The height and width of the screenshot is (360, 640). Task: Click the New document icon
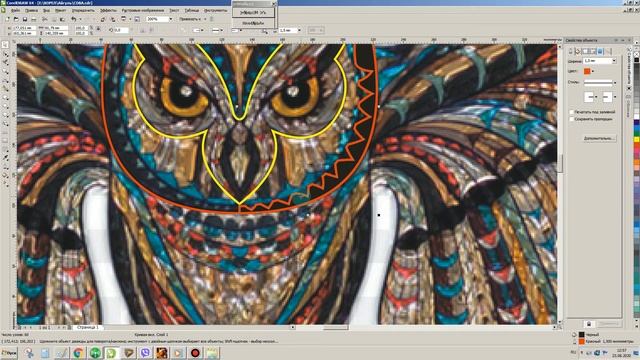[8, 19]
